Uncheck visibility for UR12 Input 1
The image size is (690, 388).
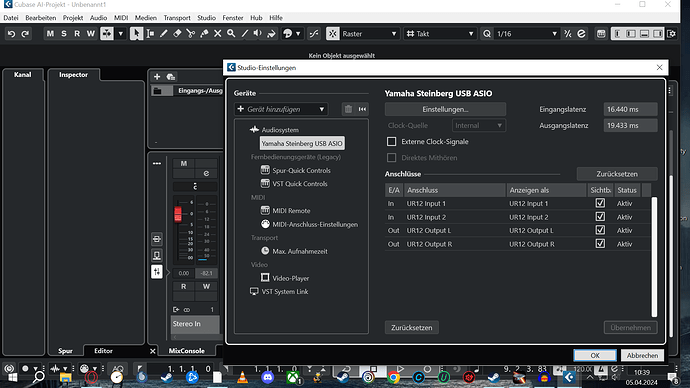pos(600,203)
